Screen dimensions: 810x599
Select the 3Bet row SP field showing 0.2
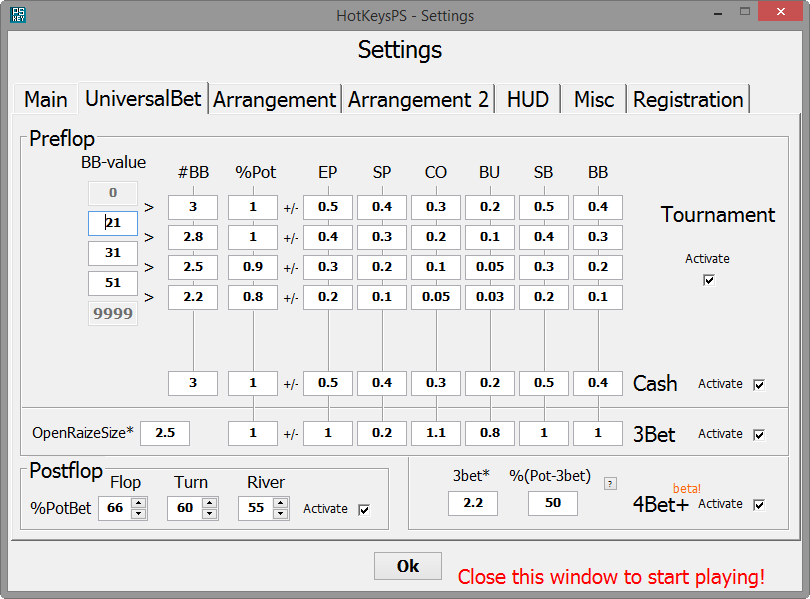(382, 433)
